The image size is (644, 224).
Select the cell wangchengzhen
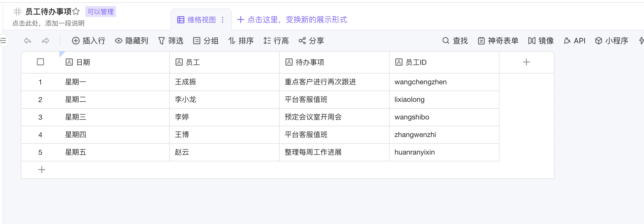pyautogui.click(x=444, y=82)
